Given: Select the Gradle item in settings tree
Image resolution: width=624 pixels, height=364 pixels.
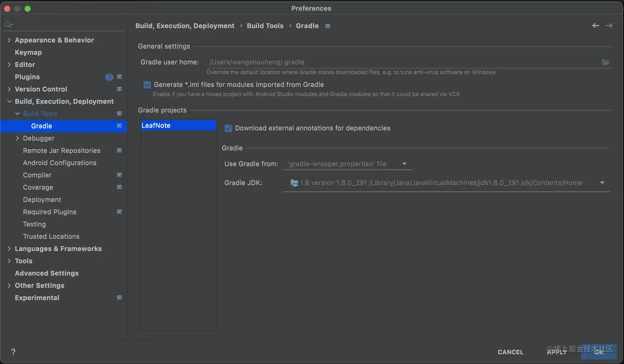Looking at the screenshot, I should click(x=64, y=126).
